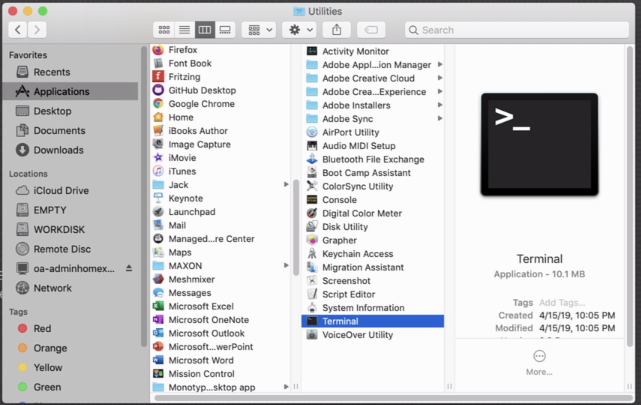Select the Launchpad app icon
The width and height of the screenshot is (641, 405).
click(x=158, y=211)
